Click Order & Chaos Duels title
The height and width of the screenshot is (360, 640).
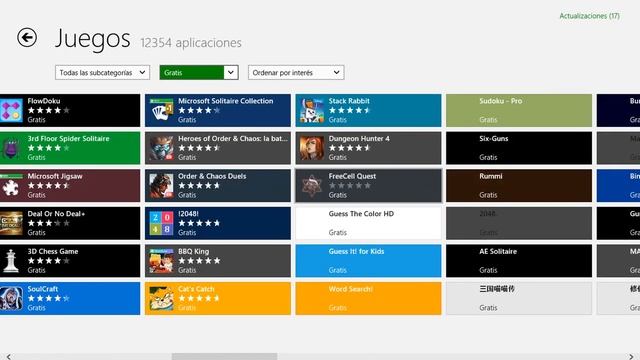pos(212,176)
